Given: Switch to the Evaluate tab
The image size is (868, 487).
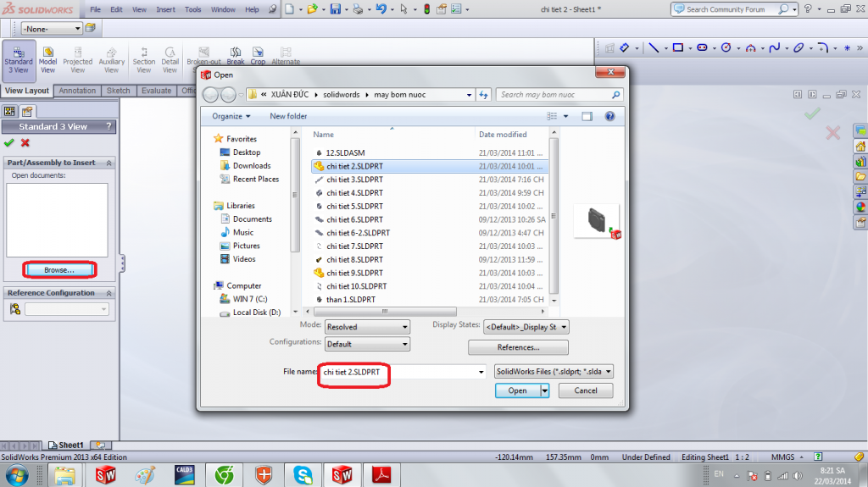Looking at the screenshot, I should click(x=156, y=91).
